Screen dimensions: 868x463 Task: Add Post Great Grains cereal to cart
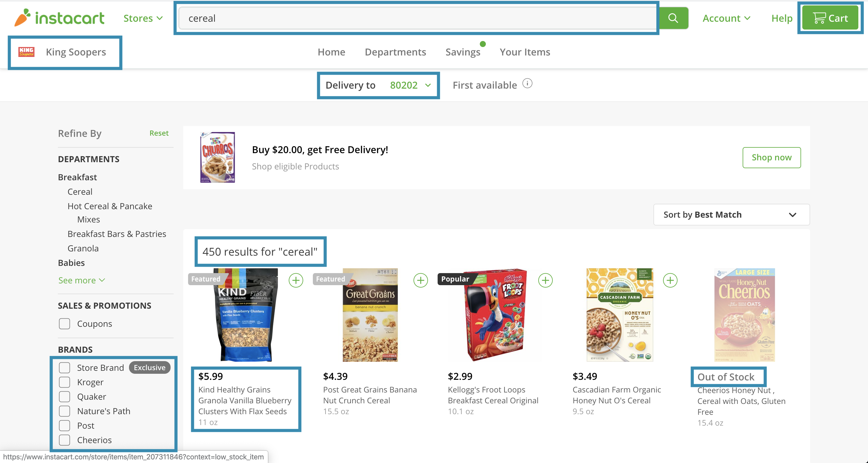420,280
